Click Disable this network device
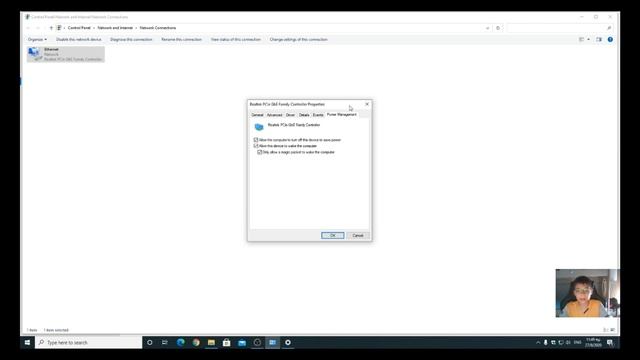Viewport: 640px width, 360px height. click(x=78, y=40)
